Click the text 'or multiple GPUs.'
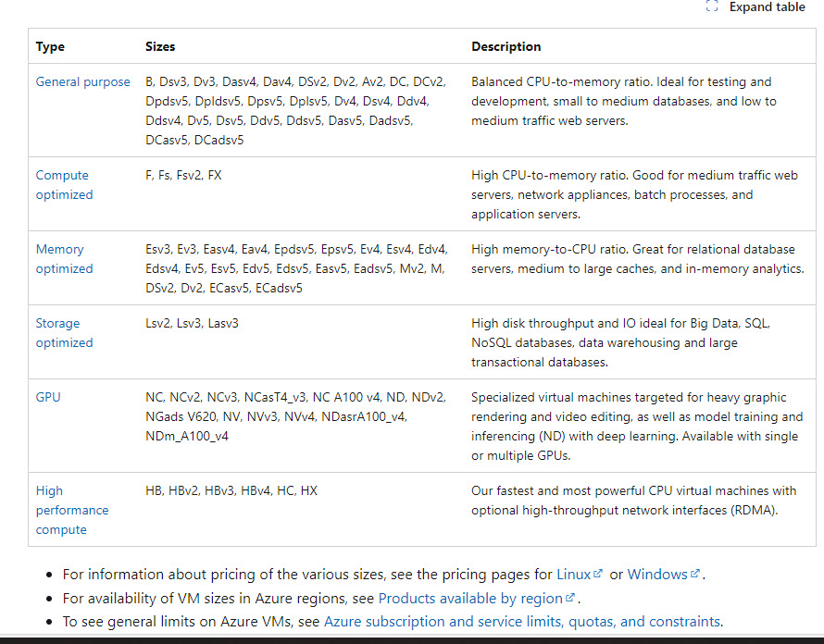824x644 pixels. (x=520, y=456)
